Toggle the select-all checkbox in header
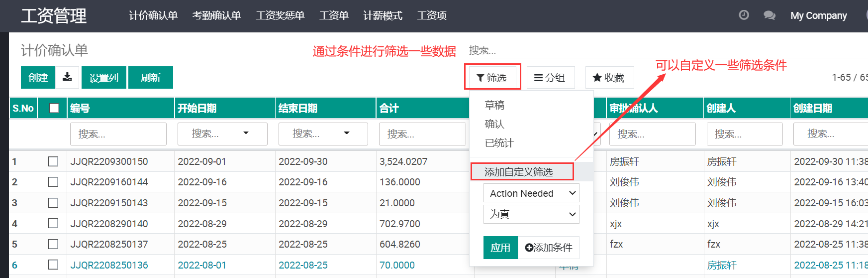The width and height of the screenshot is (868, 278). coord(54,108)
